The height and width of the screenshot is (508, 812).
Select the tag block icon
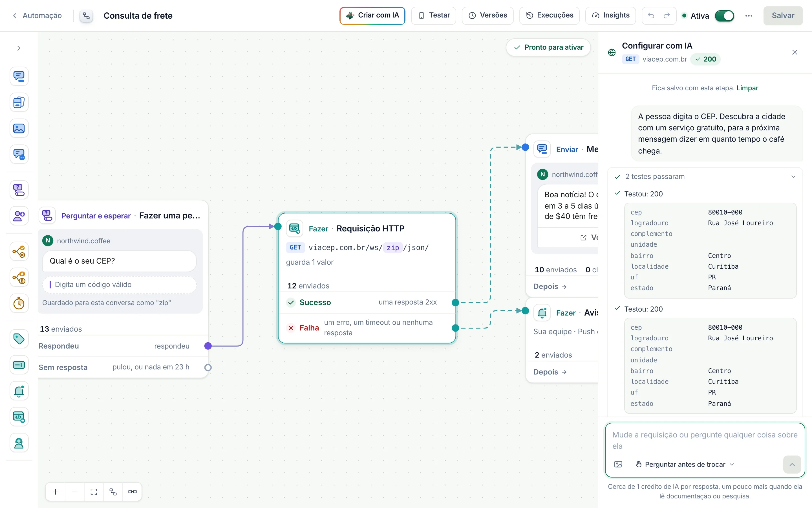(19, 339)
